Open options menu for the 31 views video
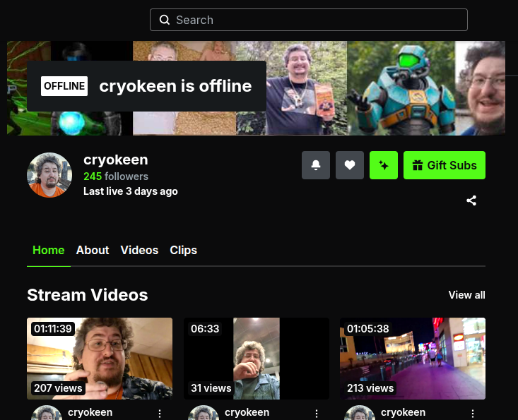This screenshot has width=518, height=420. [x=317, y=414]
